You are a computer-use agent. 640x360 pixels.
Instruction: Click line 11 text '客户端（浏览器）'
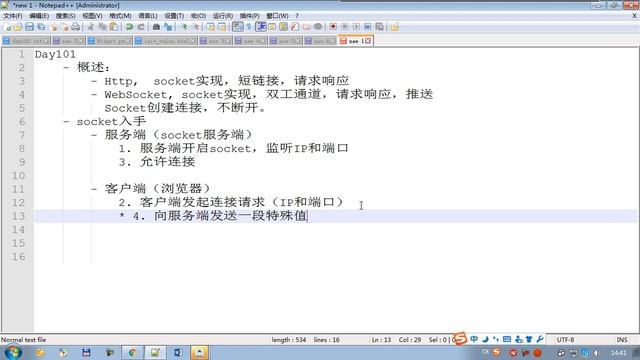click(x=158, y=189)
